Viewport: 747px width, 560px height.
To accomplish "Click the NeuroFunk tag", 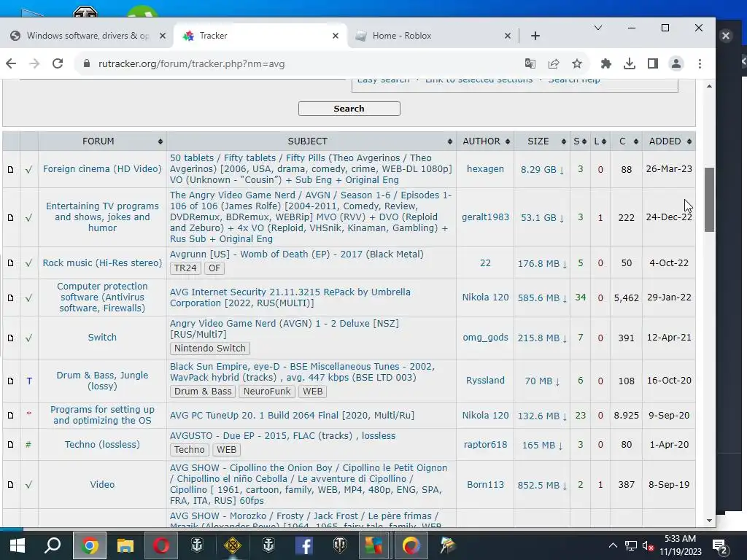I will (267, 392).
